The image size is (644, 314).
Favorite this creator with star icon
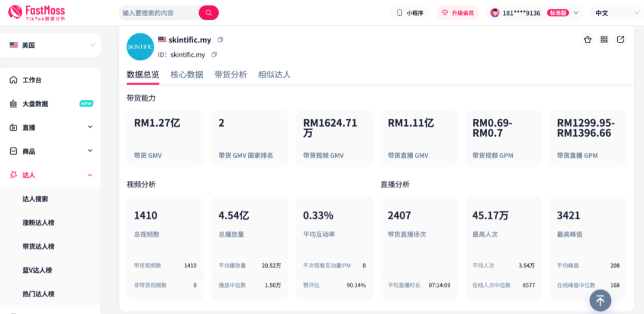588,39
